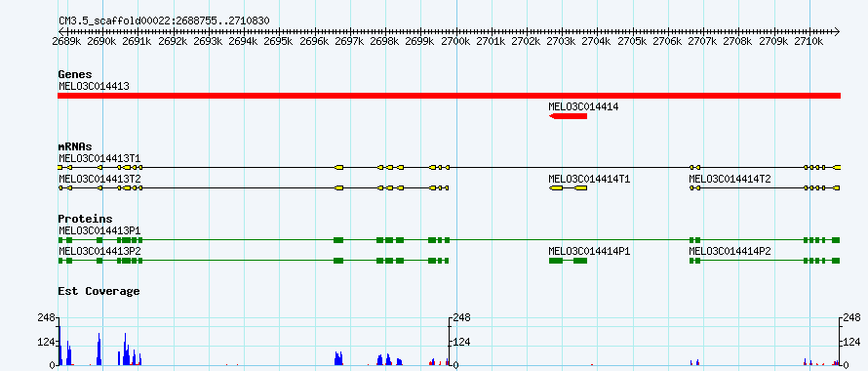Click the MELO3C014414T1 yellow transcript glyph
Image resolution: width=868 pixels, height=371 pixels.
[568, 188]
